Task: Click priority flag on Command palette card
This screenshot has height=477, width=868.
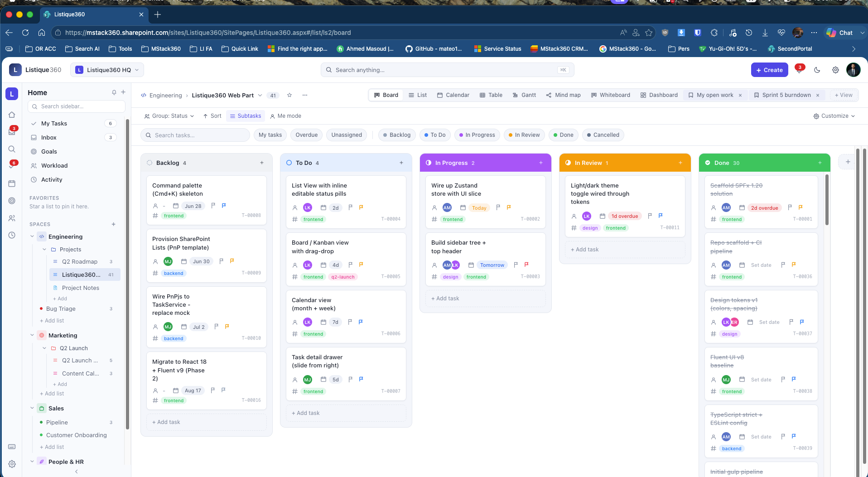Action: pos(224,206)
